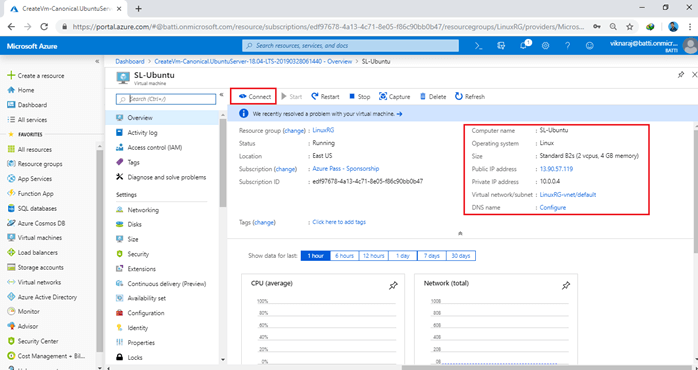Open the LinuxRG resource group link
Screen dimensions: 698x370
[323, 130]
